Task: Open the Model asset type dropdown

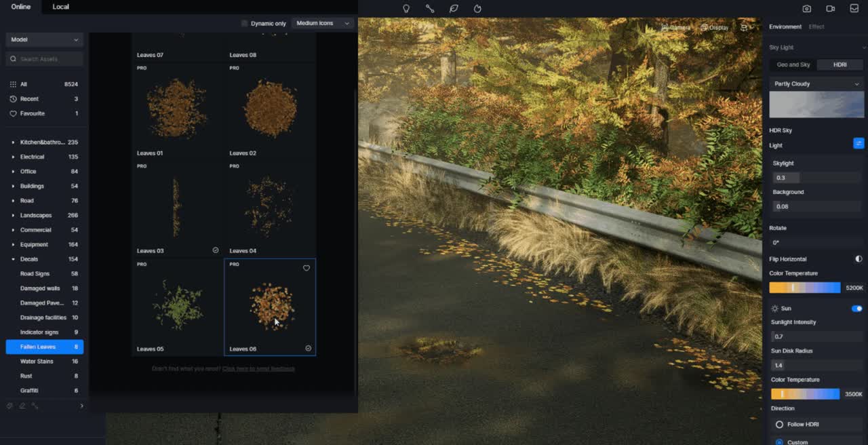Action: (x=43, y=40)
